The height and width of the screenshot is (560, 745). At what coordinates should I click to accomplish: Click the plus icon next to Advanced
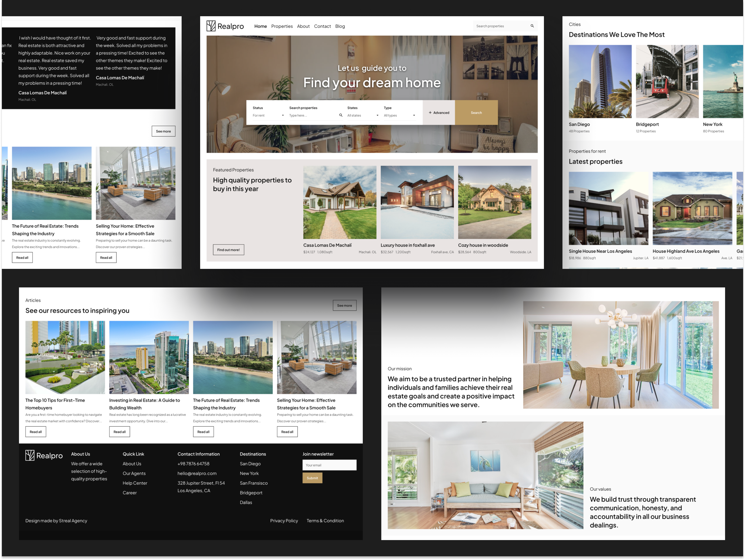point(430,112)
